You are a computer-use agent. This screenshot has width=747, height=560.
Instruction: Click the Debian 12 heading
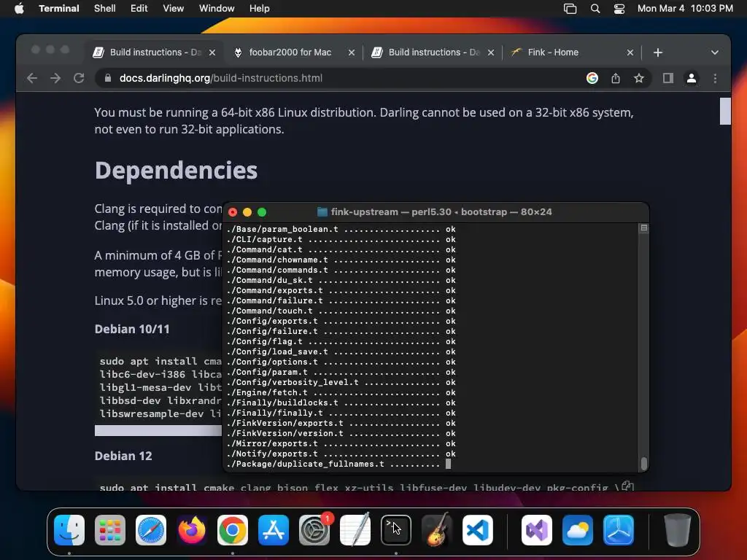point(123,456)
